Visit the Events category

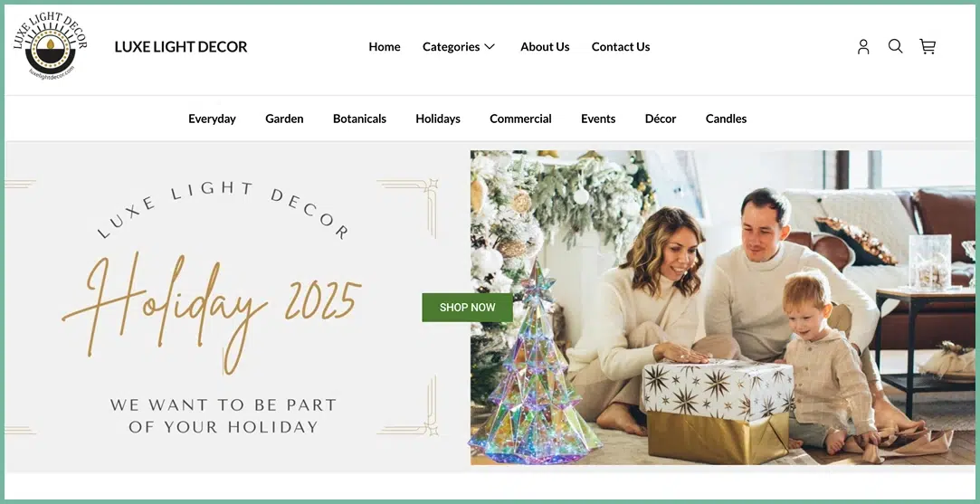(598, 119)
